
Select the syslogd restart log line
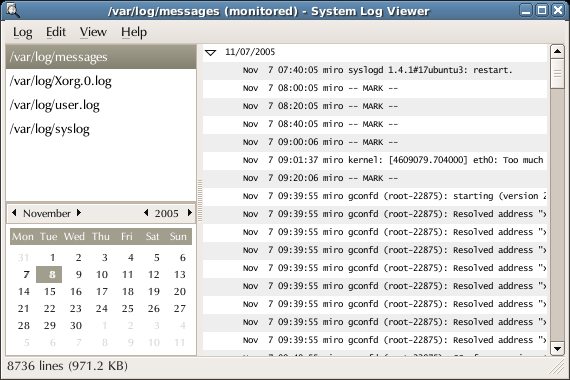[375, 71]
